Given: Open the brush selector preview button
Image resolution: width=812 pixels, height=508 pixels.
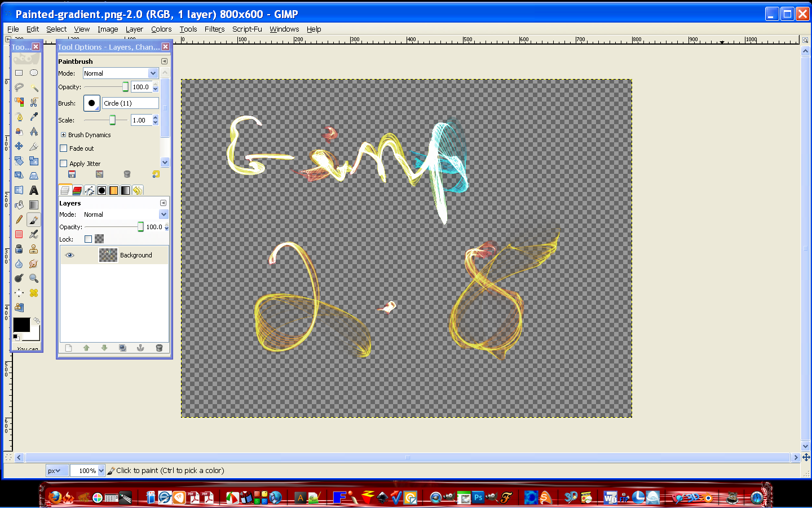Looking at the screenshot, I should (x=92, y=103).
